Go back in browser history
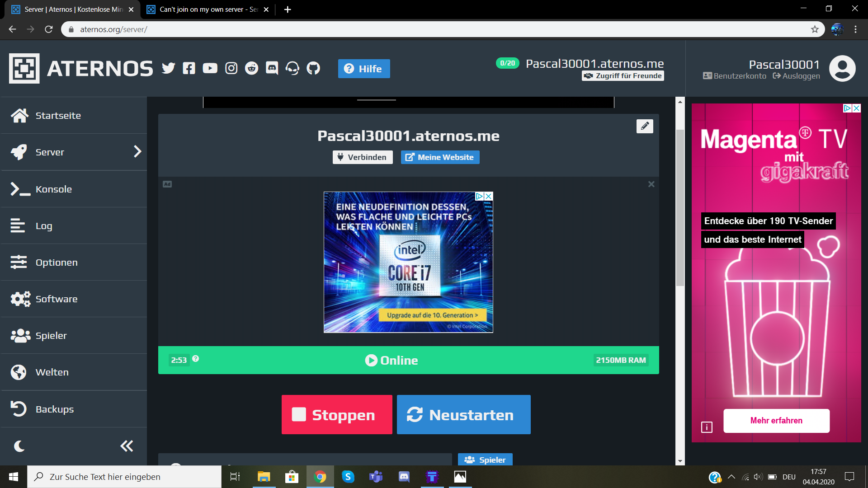The height and width of the screenshot is (488, 868). (x=12, y=29)
